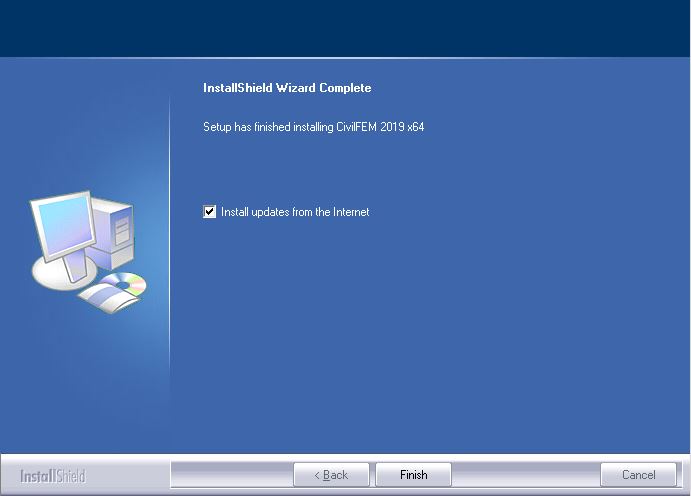Image resolution: width=691 pixels, height=496 pixels.
Task: Click the grey bar between Finish and Cancel
Action: pyautogui.click(x=525, y=475)
